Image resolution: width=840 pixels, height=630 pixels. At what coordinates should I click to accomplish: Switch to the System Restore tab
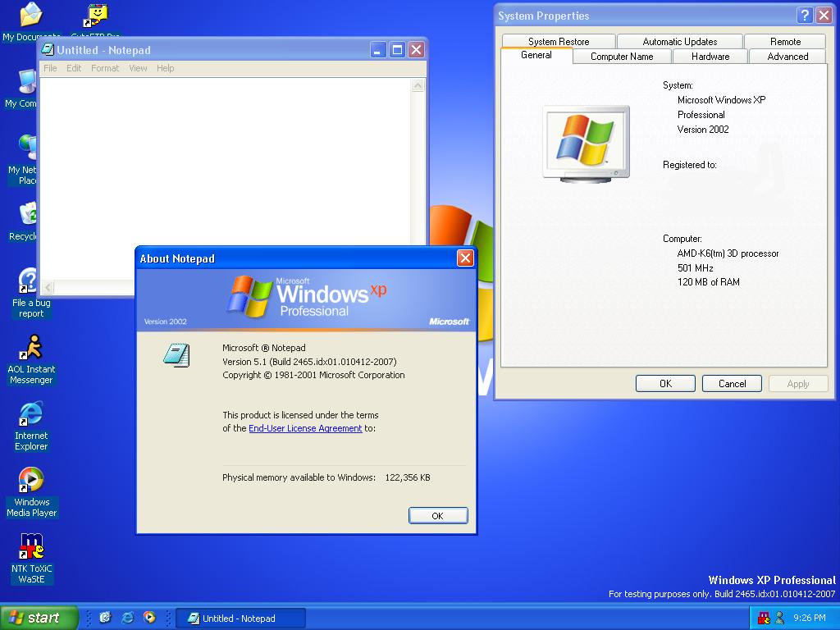pyautogui.click(x=558, y=41)
